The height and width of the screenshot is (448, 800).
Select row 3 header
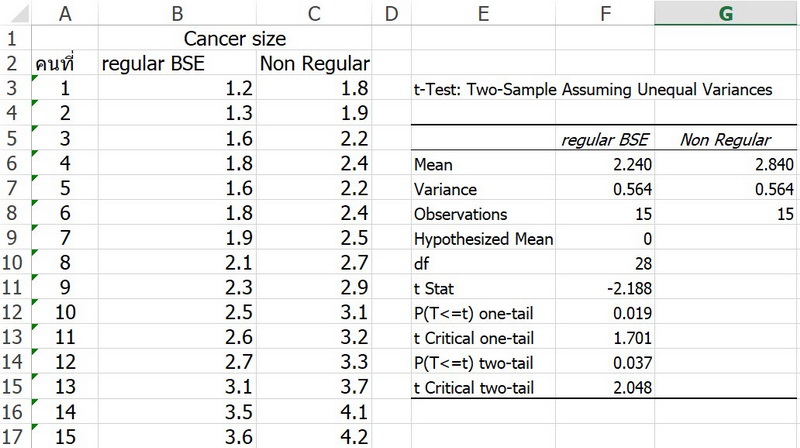(12, 88)
